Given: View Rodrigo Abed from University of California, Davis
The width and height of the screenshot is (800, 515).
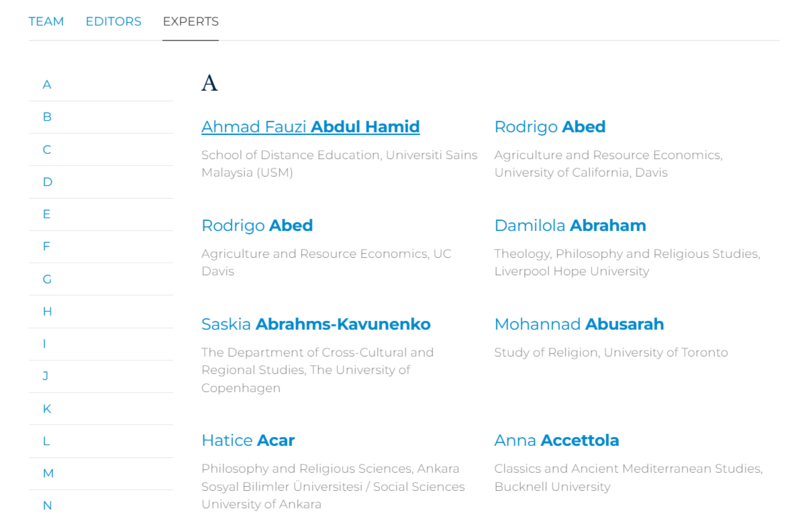Looking at the screenshot, I should [549, 127].
